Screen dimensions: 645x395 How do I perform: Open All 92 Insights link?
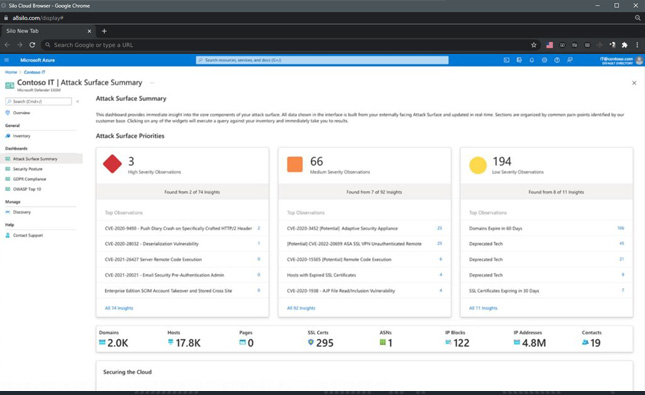click(x=301, y=308)
